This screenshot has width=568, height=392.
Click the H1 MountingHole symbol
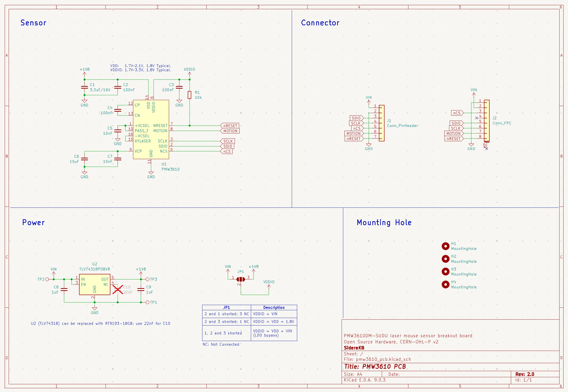(445, 246)
